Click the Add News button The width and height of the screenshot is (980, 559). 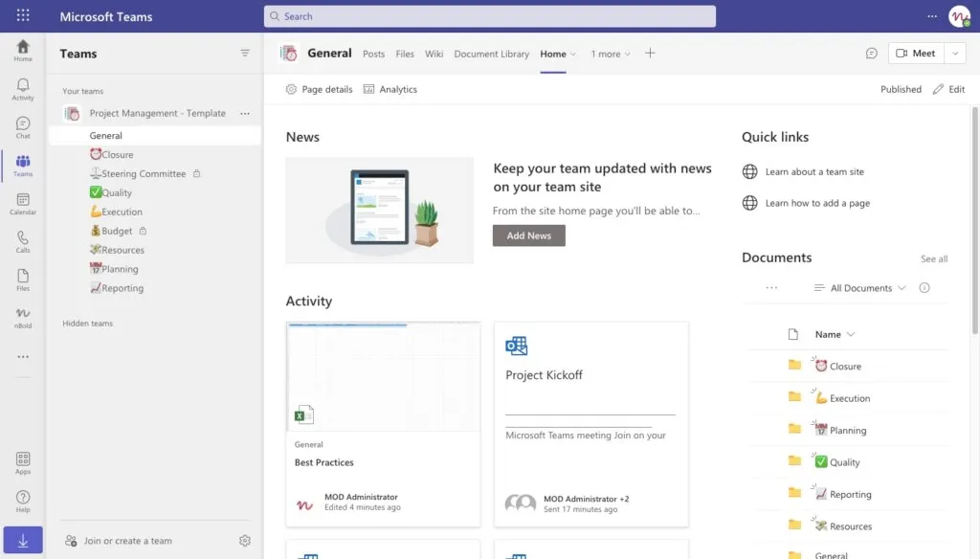pos(528,235)
